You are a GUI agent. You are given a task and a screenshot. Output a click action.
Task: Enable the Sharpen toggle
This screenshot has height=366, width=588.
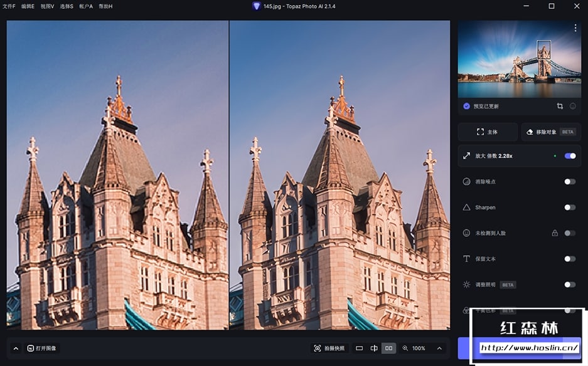coord(570,207)
